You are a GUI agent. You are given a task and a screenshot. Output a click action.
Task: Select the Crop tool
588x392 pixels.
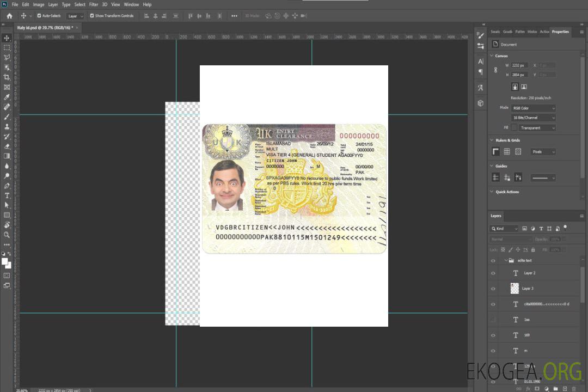pyautogui.click(x=7, y=77)
